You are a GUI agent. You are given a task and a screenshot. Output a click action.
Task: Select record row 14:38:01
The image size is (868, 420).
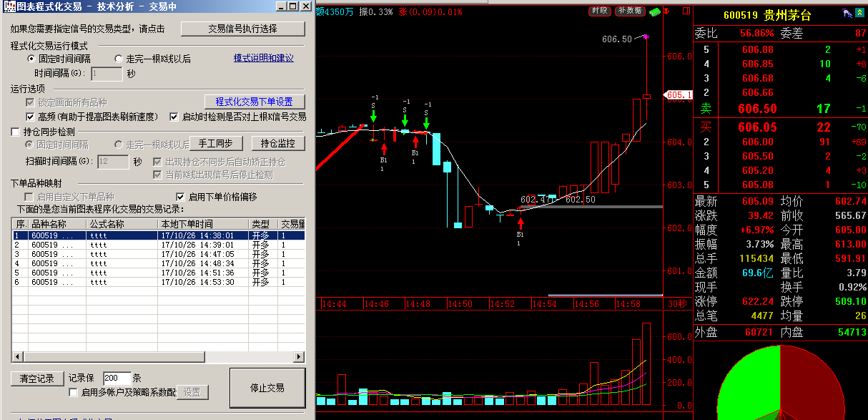pyautogui.click(x=159, y=235)
